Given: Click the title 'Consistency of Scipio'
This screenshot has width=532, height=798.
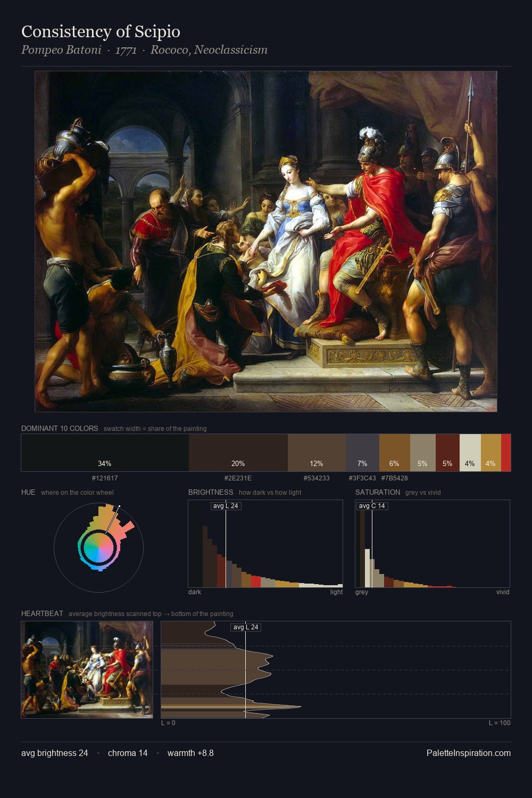Looking at the screenshot, I should 101,31.
